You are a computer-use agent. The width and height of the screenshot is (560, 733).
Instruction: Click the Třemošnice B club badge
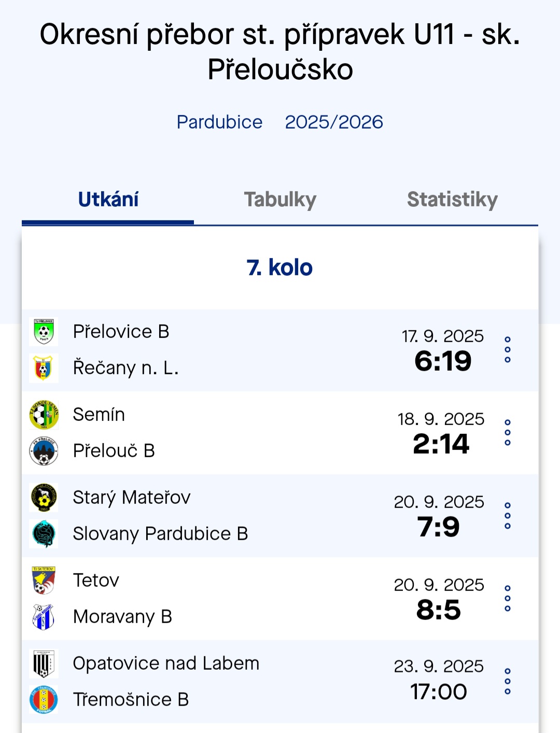44,700
